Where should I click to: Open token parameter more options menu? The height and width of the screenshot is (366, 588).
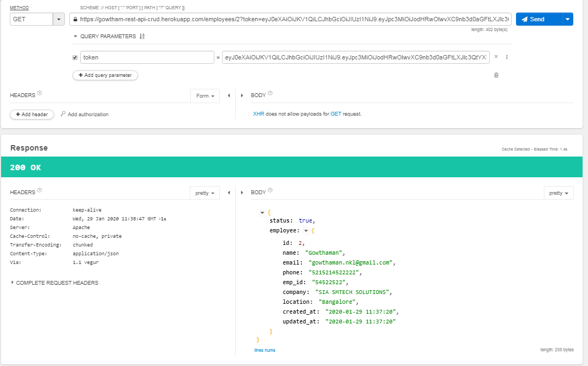coord(507,57)
